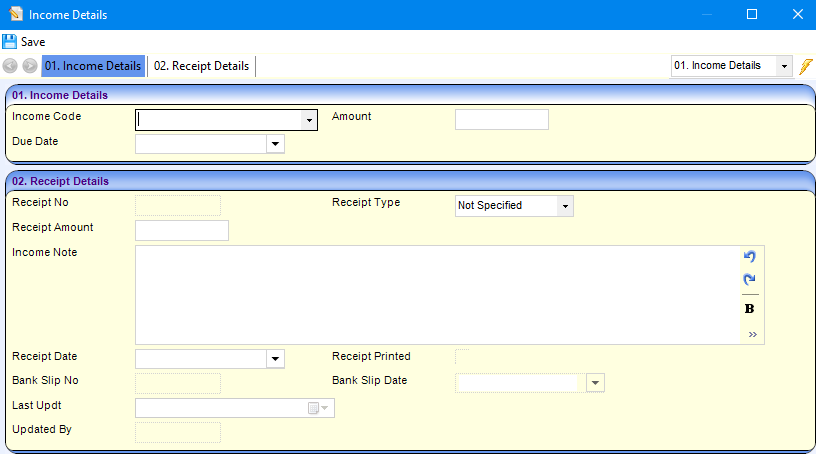Toggle bold formatting in Income Note
Viewport: 816px width, 454px height.
click(x=750, y=309)
